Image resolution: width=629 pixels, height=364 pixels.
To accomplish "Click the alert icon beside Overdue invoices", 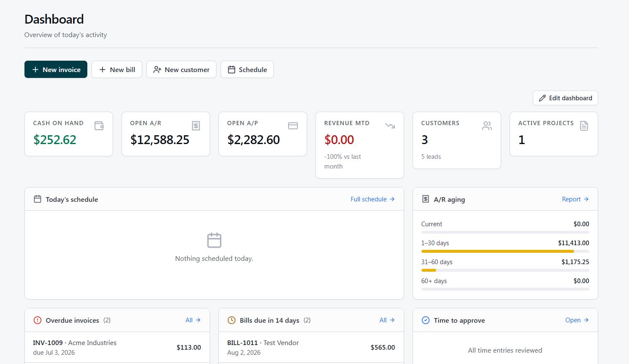I will pyautogui.click(x=38, y=320).
